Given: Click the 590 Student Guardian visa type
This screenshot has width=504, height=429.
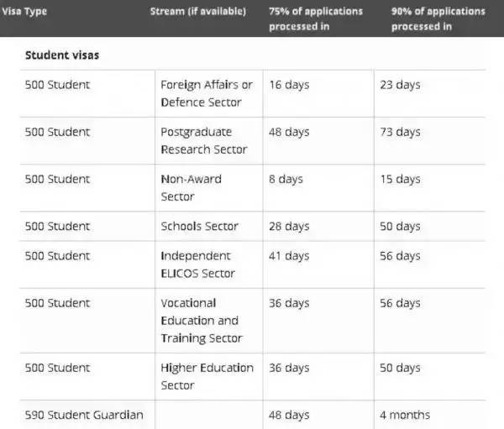Looking at the screenshot, I should tap(84, 415).
